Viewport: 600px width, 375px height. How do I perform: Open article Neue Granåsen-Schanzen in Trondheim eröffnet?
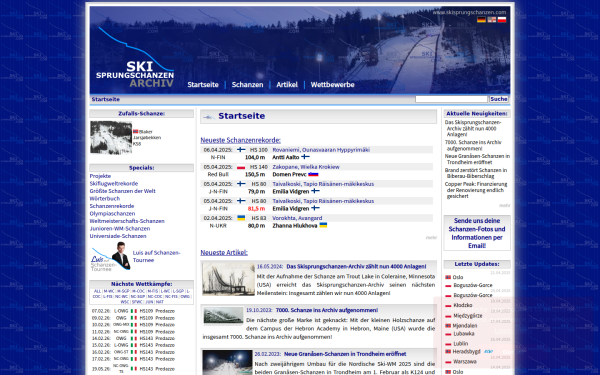(x=345, y=354)
